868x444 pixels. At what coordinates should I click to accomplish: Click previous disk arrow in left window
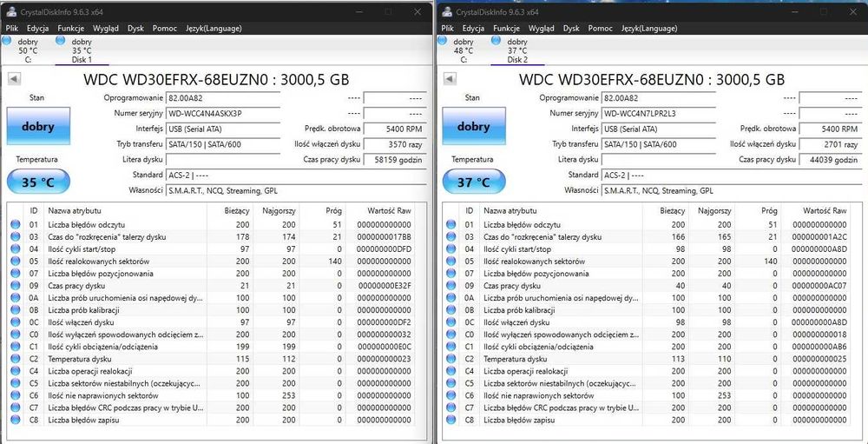pyautogui.click(x=14, y=79)
